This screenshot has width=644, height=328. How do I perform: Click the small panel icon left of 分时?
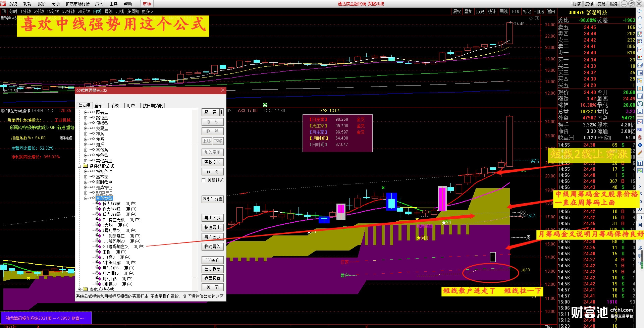coord(4,11)
